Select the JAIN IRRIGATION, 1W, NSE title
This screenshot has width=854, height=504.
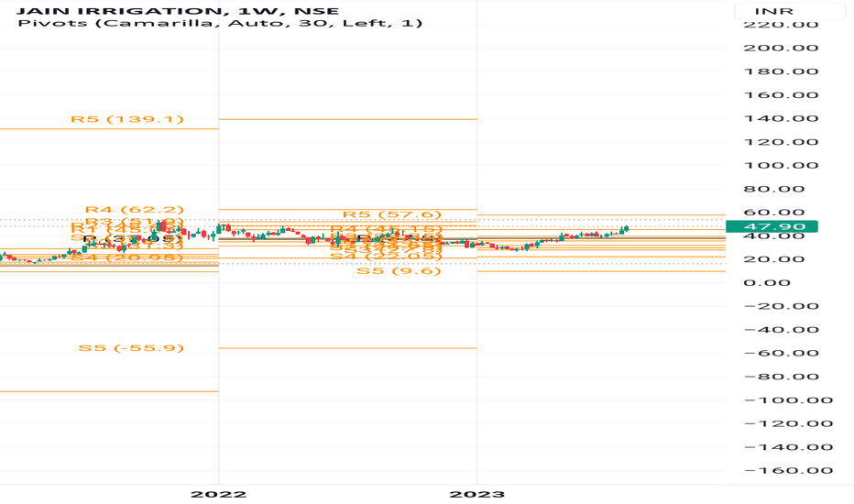(x=178, y=11)
